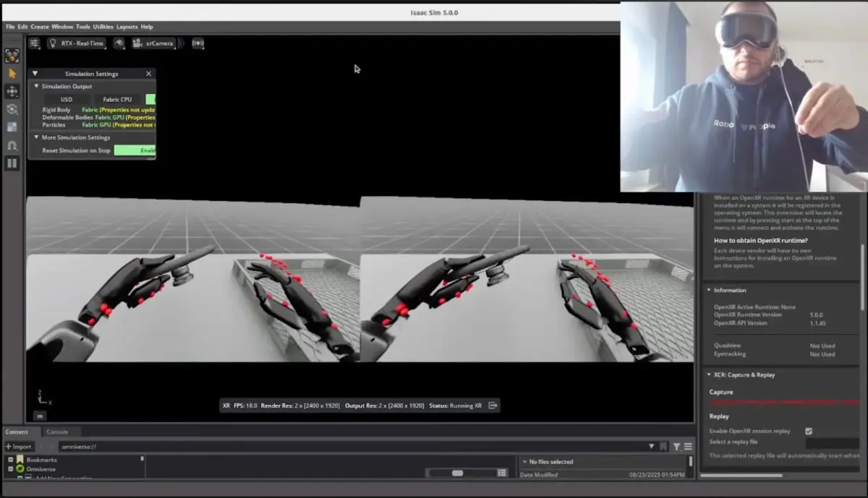Click the exit XR icon in status overlay
Screen dimensions: 868x498
pos(493,405)
